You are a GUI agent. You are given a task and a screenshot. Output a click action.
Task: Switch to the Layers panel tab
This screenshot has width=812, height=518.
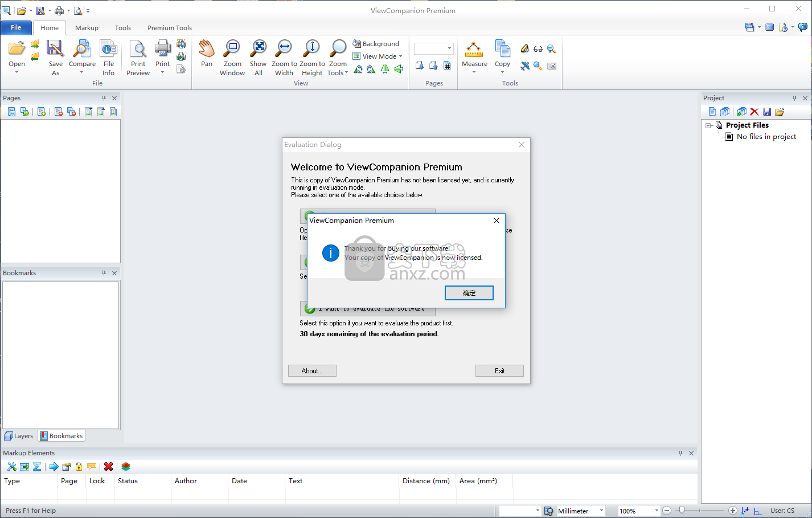coord(19,436)
